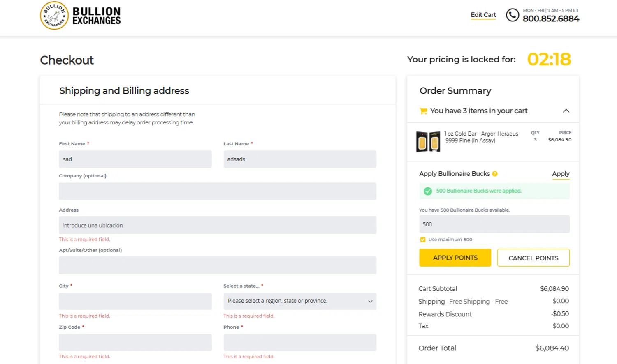
Task: Click the Shipping $0.00 amount
Action: 561,301
